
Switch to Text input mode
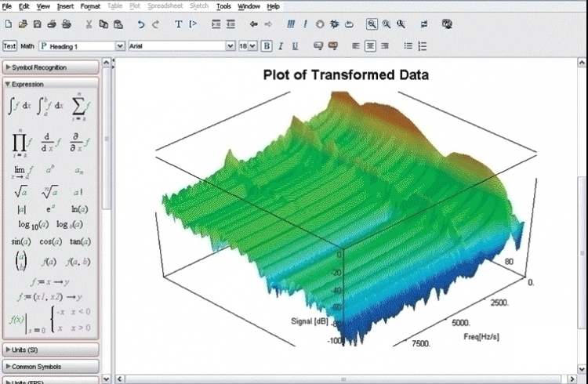(9, 46)
